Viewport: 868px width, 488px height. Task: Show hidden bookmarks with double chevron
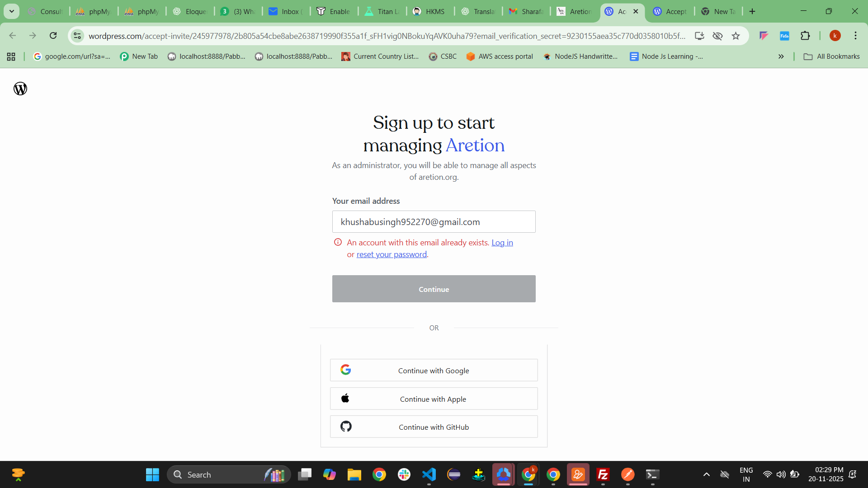[x=781, y=56]
